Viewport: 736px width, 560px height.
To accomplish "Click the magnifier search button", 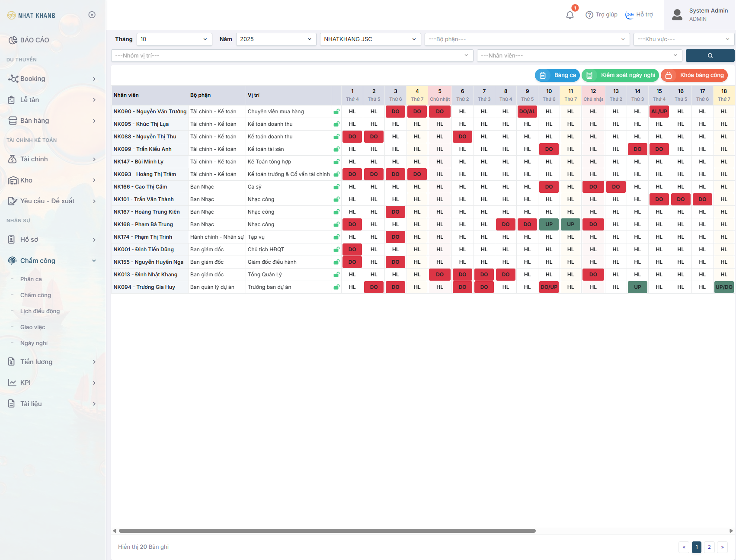I will [x=710, y=55].
